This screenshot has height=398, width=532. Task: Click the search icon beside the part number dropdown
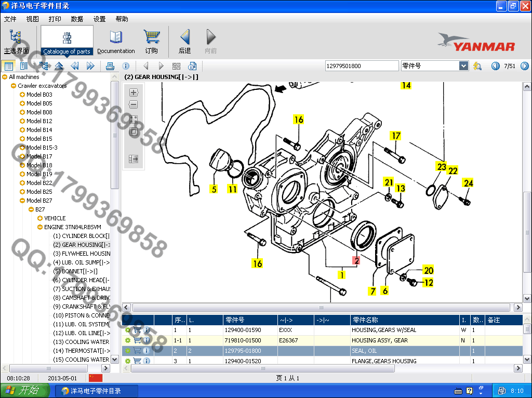tap(477, 66)
